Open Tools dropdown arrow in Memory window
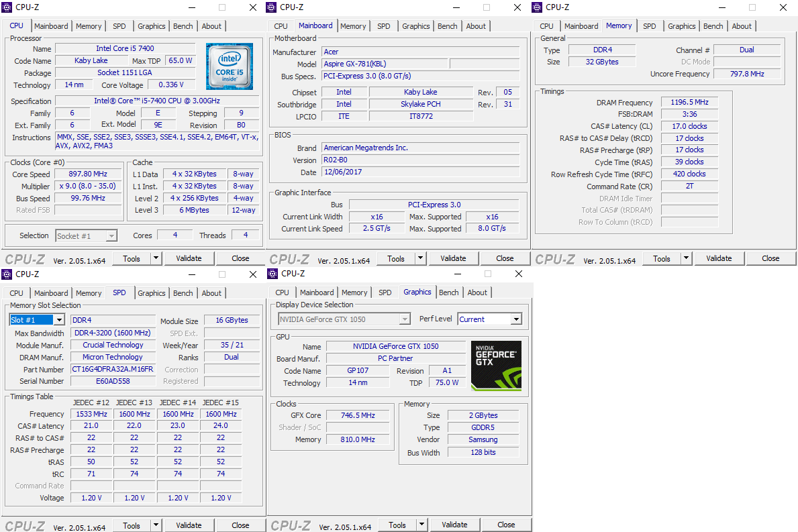The height and width of the screenshot is (532, 798). [x=686, y=258]
